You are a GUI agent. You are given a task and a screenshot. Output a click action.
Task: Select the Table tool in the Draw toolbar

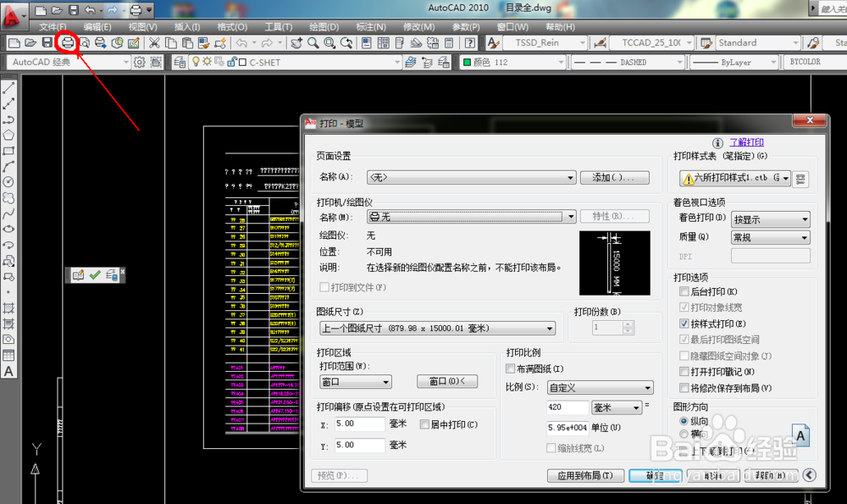(x=8, y=356)
